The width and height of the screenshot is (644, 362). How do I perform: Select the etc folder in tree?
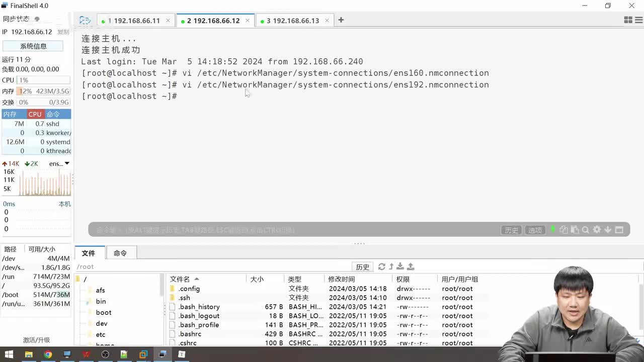(101, 334)
